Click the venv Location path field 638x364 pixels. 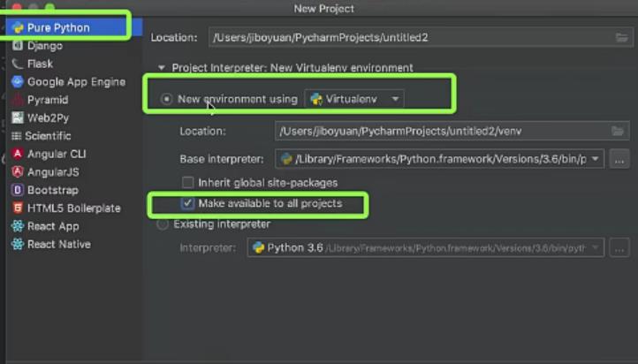pos(452,131)
